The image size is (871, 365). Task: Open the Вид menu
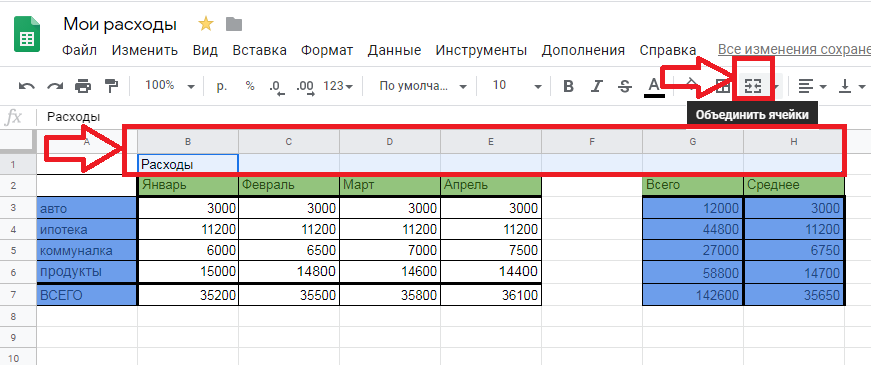tap(205, 51)
